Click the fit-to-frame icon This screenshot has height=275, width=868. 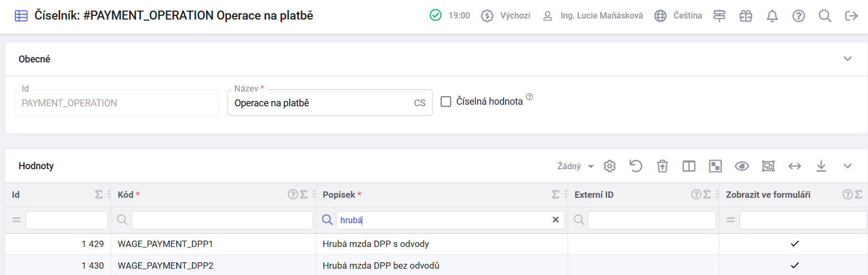click(x=768, y=166)
